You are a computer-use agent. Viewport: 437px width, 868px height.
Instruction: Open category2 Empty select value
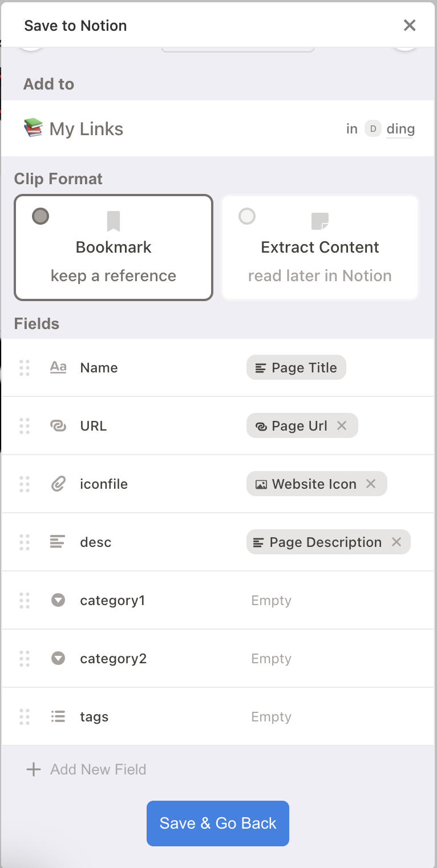click(271, 659)
